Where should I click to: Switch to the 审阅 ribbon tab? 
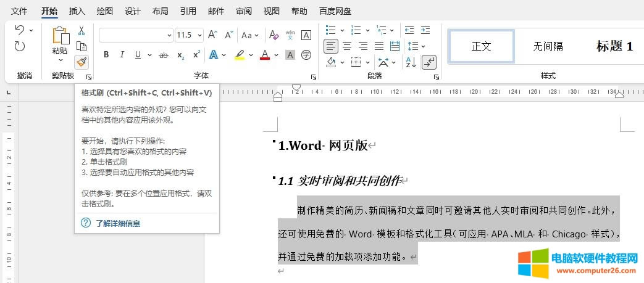tap(243, 11)
